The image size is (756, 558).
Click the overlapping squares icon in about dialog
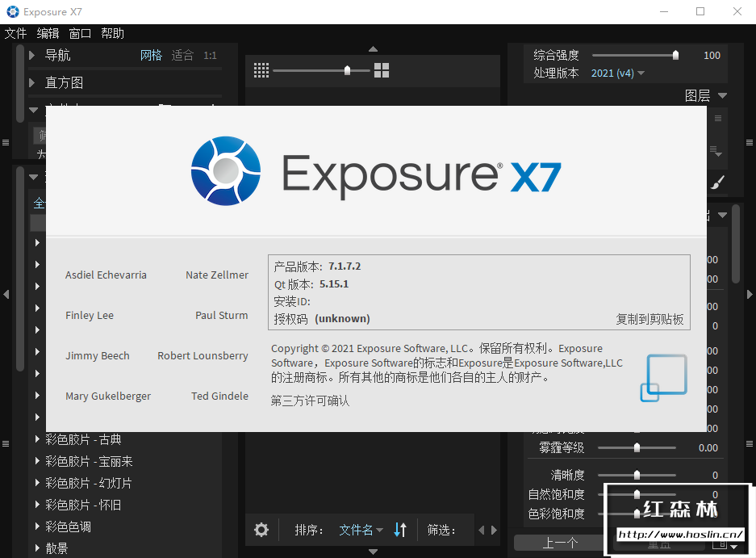pos(663,378)
